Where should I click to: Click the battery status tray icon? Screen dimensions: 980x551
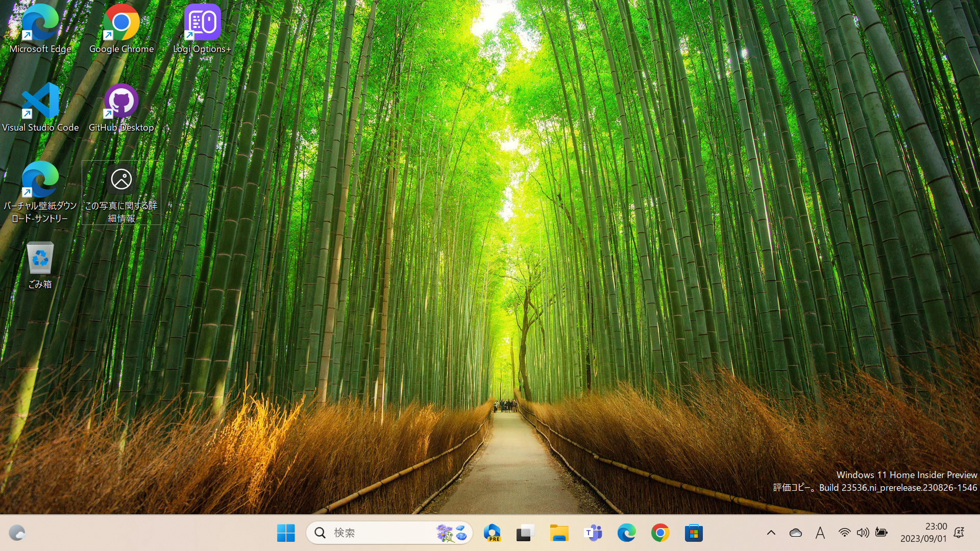click(x=881, y=533)
